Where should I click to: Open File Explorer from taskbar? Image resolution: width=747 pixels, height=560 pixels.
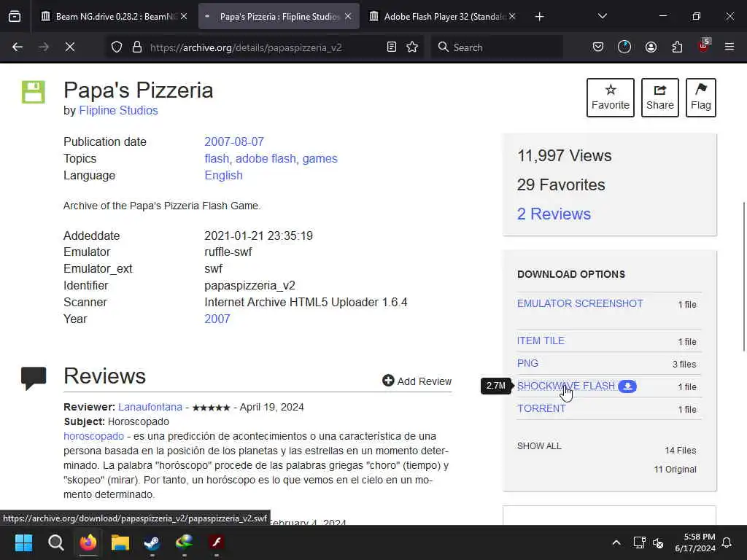(120, 542)
